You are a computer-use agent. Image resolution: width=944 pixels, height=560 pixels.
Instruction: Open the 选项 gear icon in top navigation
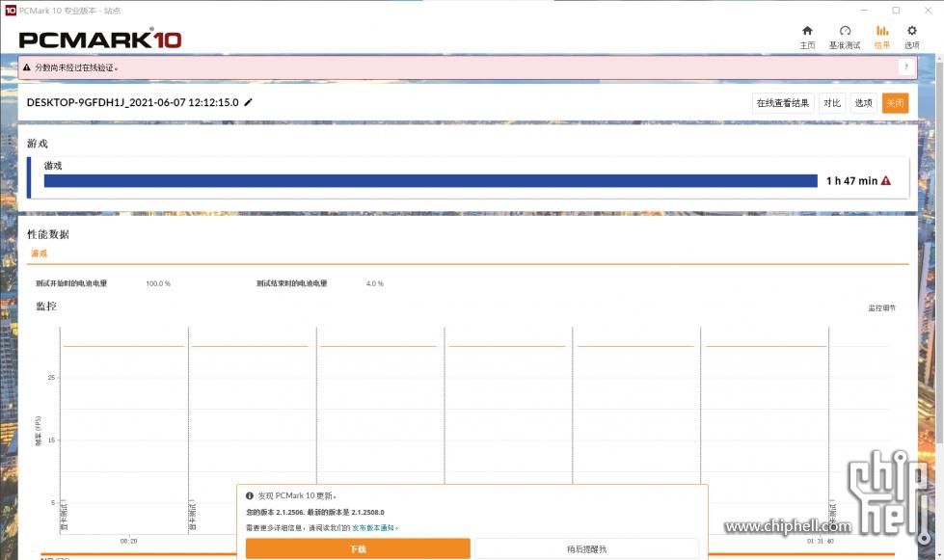click(911, 32)
